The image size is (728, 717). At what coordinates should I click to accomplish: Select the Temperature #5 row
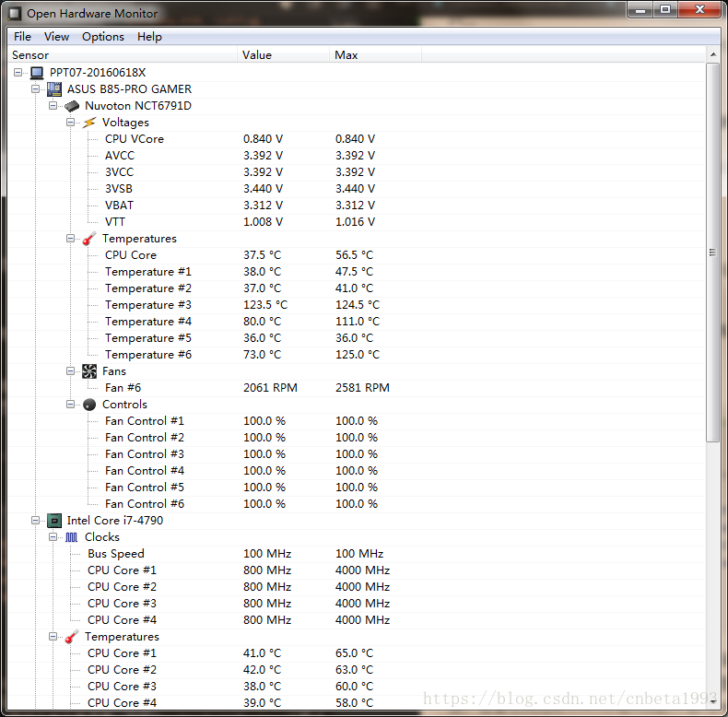357,338
